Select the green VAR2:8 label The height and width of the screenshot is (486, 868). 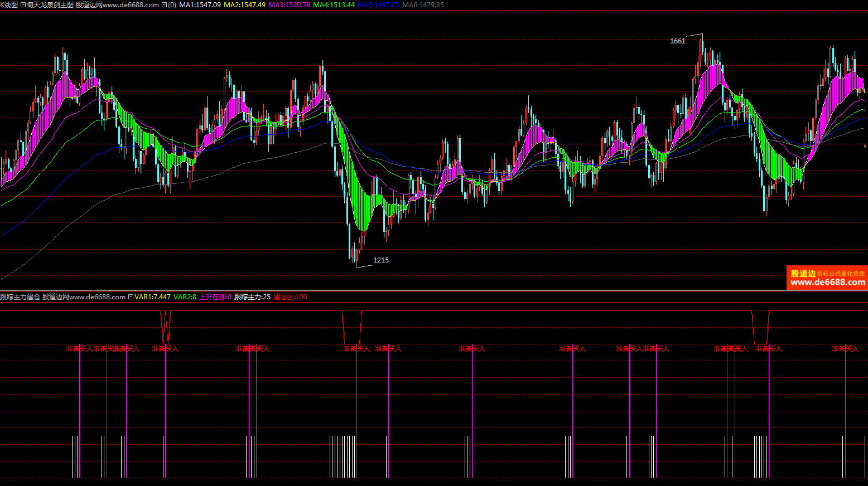coord(185,297)
